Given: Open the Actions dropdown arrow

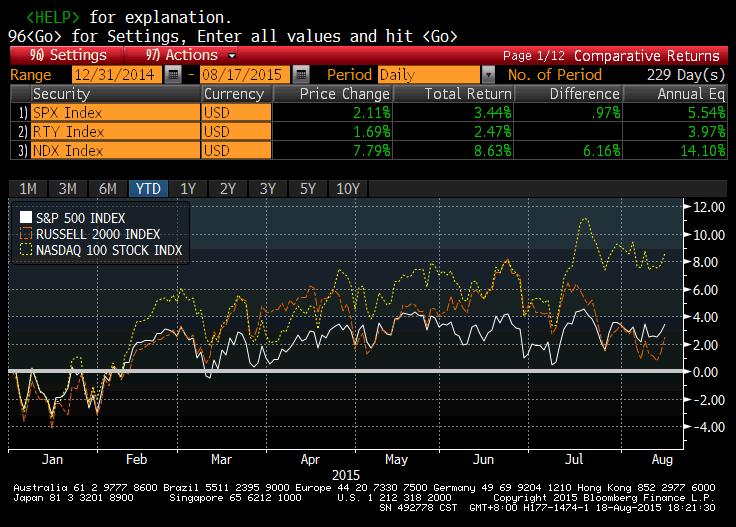Looking at the screenshot, I should 231,55.
